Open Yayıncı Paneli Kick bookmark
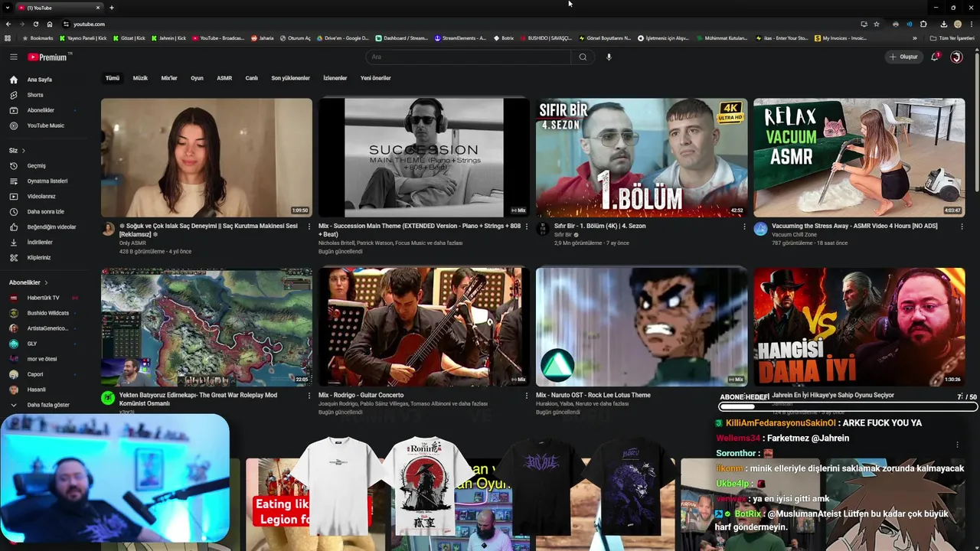980x551 pixels. pos(83,38)
